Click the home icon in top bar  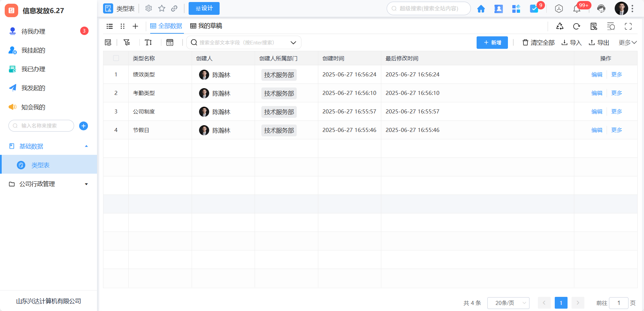(x=481, y=9)
